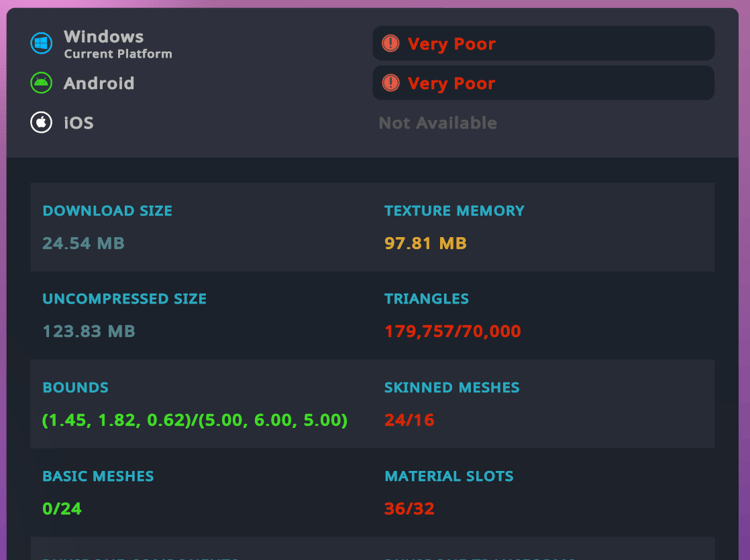Select the Android Very Poor rating bar

(543, 83)
